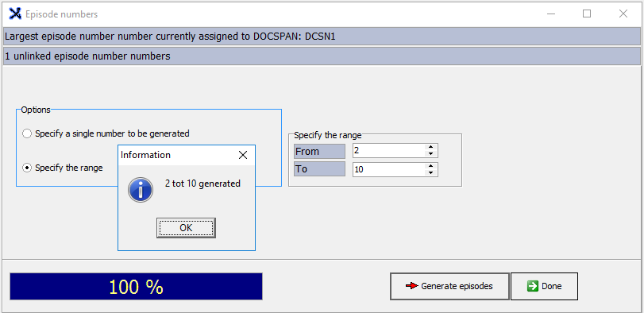Click the green arrow icon on Done
Viewport: 644px width, 313px height.
[532, 286]
